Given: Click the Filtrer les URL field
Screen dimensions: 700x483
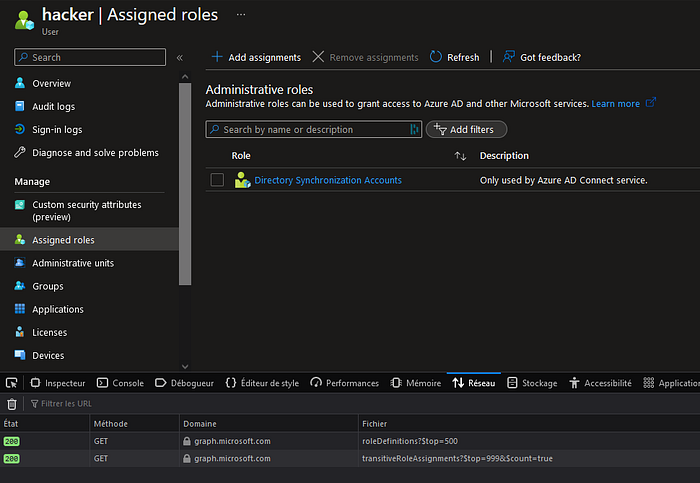Looking at the screenshot, I should click(80, 404).
